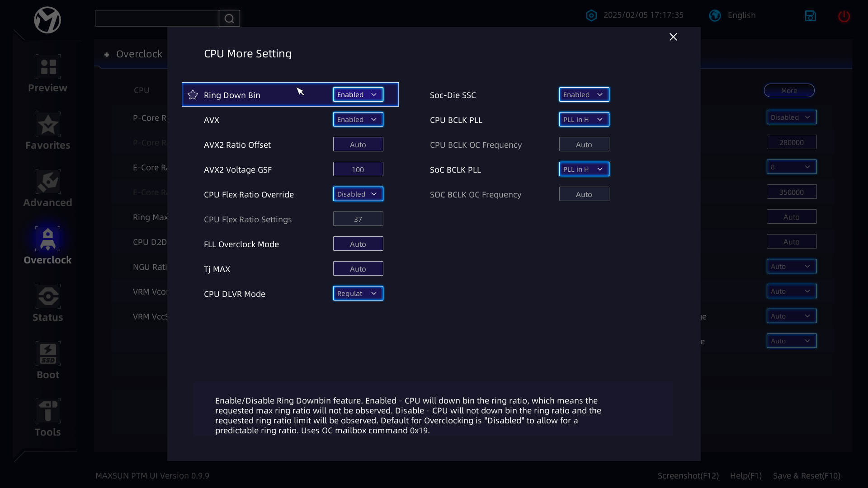Open the AVX Enabled dropdown
868x488 pixels.
click(358, 119)
